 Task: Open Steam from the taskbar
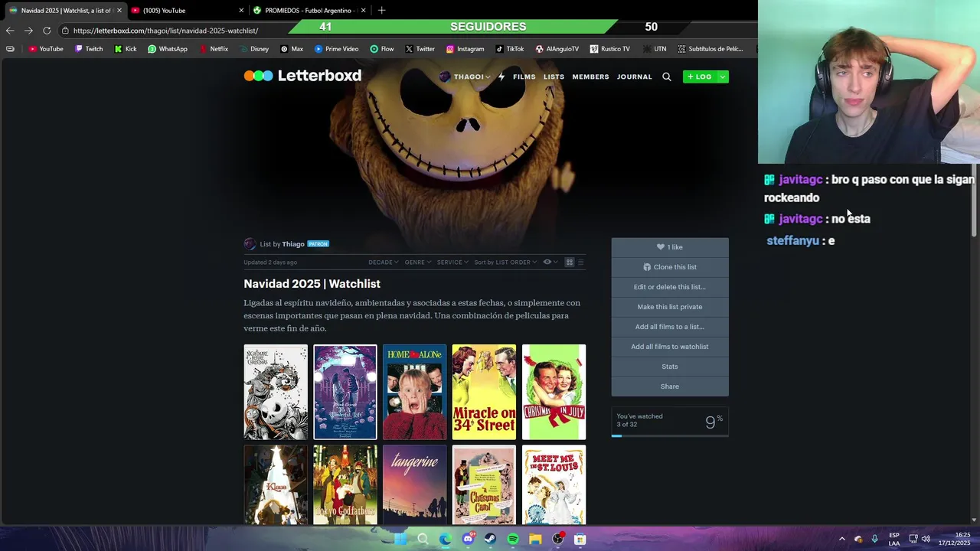[x=491, y=540]
